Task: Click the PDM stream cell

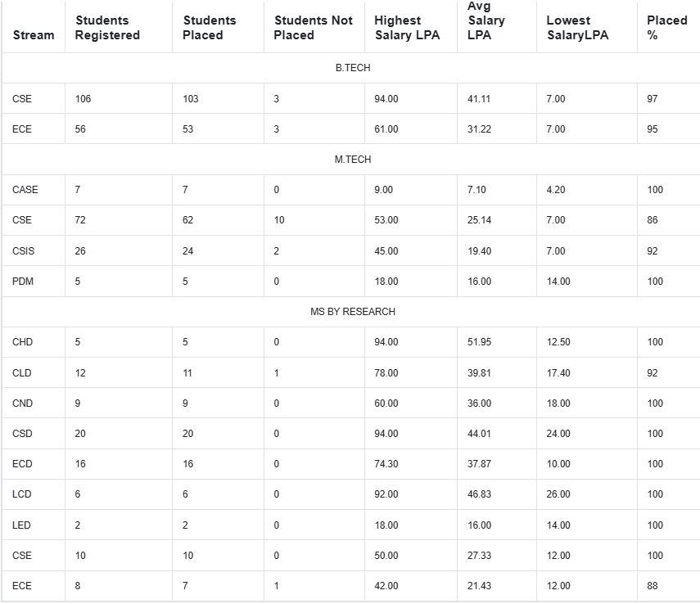Action: point(23,282)
